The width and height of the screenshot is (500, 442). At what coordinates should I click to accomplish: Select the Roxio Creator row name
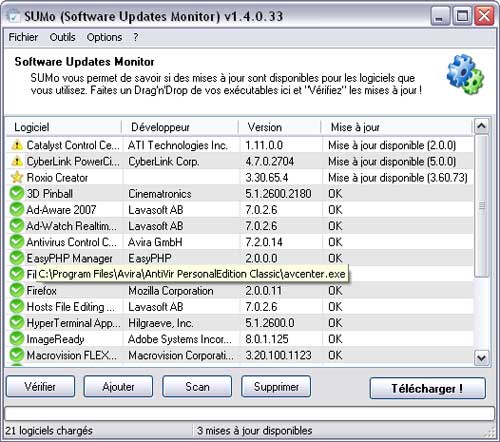point(57,178)
